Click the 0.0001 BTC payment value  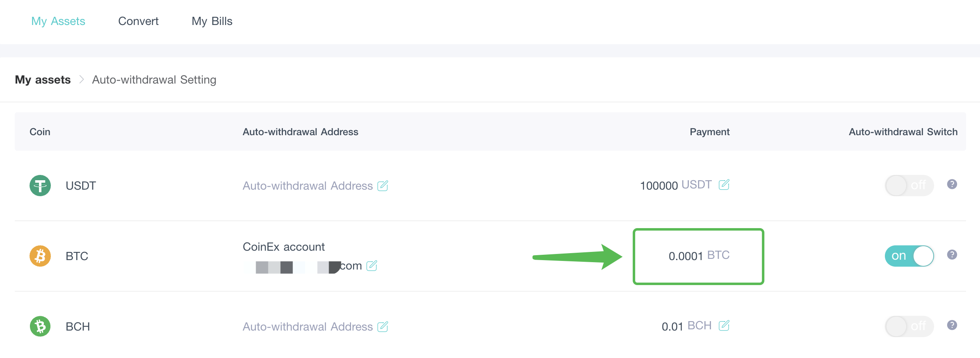[699, 256]
